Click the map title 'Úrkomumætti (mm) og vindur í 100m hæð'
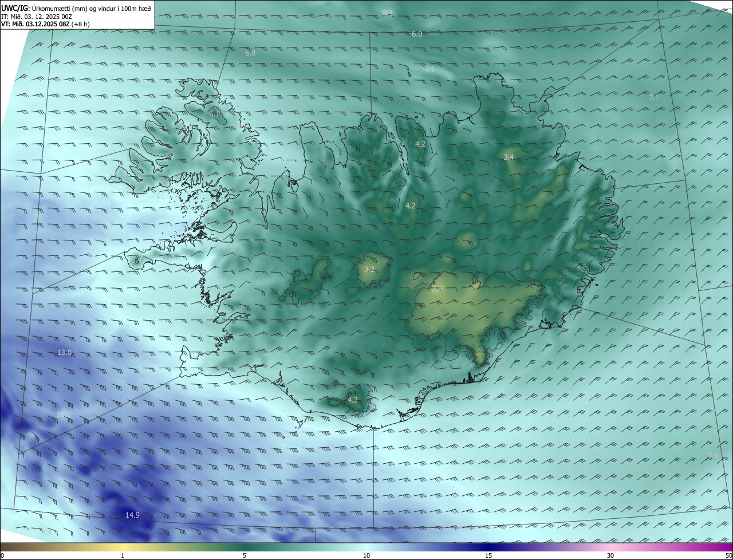The width and height of the screenshot is (733, 560). (x=90, y=9)
